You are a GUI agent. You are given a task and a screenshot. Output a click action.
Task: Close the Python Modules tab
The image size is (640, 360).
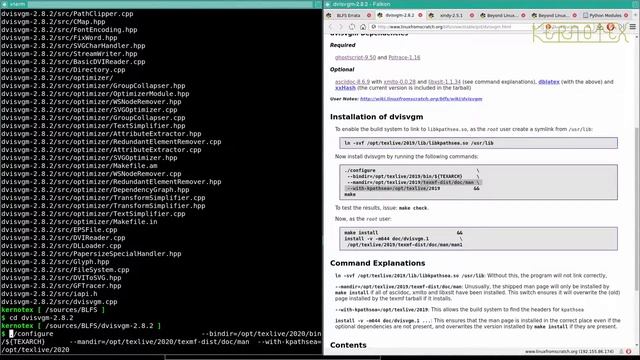(x=626, y=16)
